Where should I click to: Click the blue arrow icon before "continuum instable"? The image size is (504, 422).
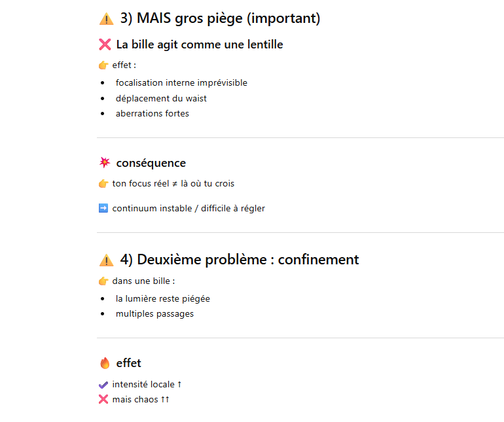[x=103, y=208]
